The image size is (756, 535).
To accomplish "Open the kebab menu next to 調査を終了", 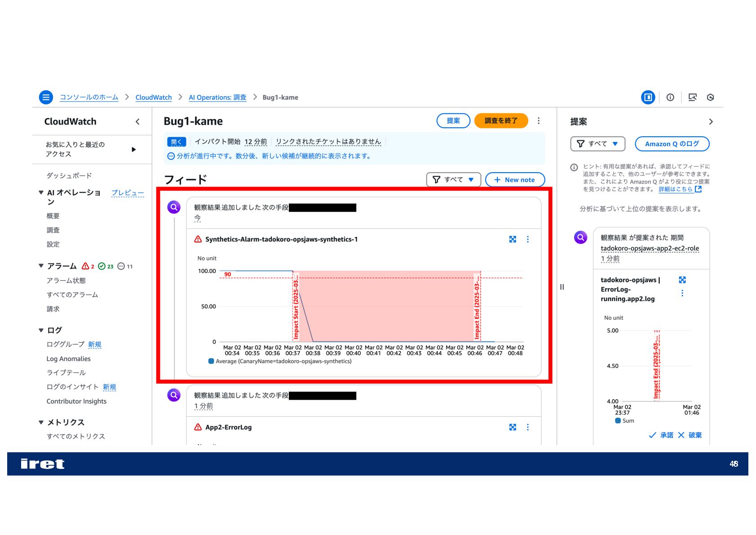I will pos(539,120).
